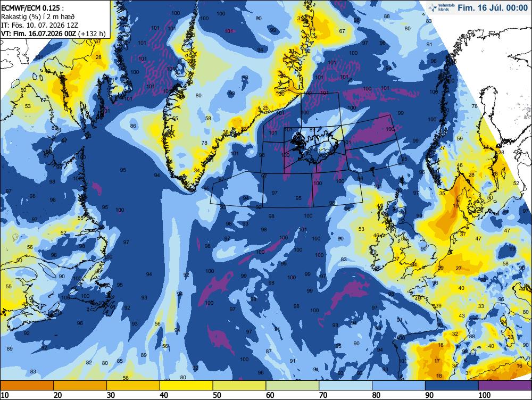Click the 'Fim. 16 Júl. 00:00' date label
The image size is (532, 400).
point(493,7)
